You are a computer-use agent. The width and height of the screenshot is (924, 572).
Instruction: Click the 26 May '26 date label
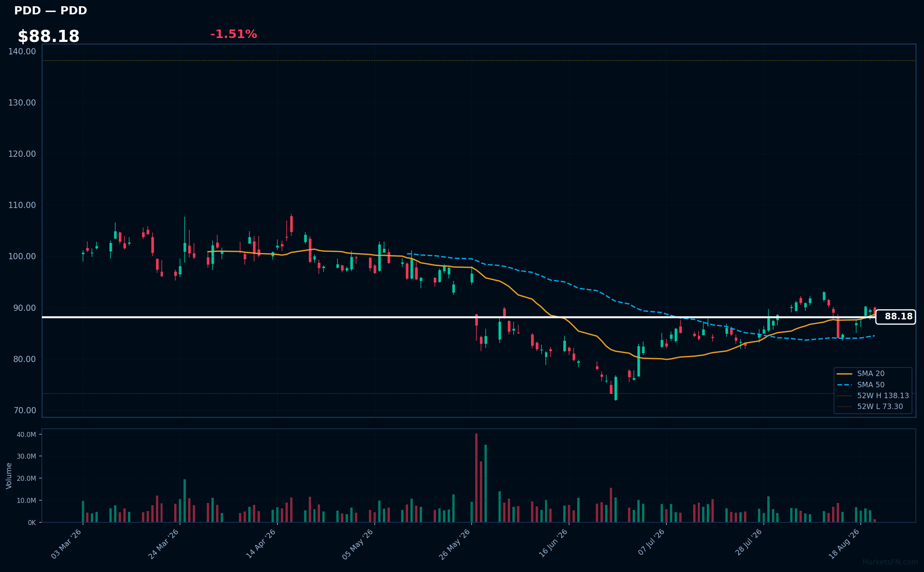(455, 544)
